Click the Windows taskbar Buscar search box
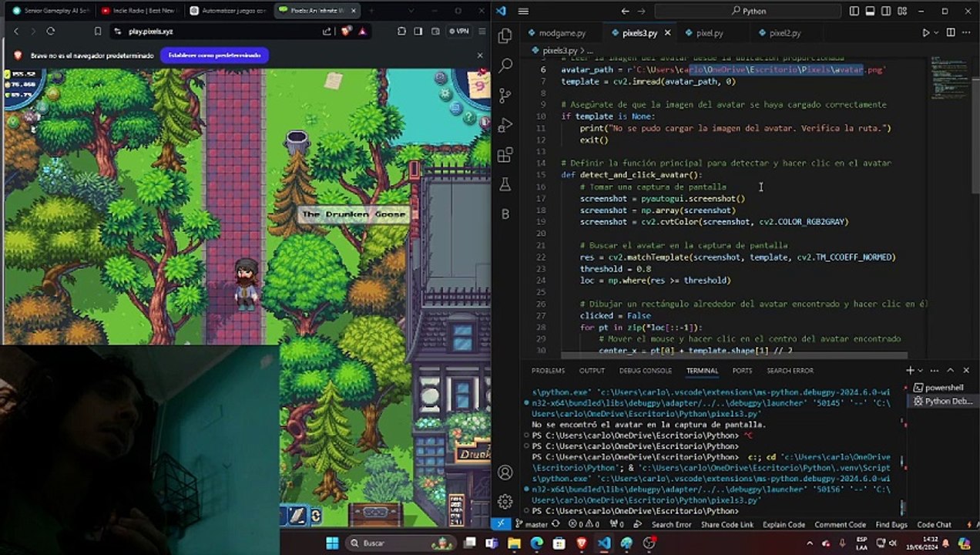The width and height of the screenshot is (980, 555). point(400,543)
